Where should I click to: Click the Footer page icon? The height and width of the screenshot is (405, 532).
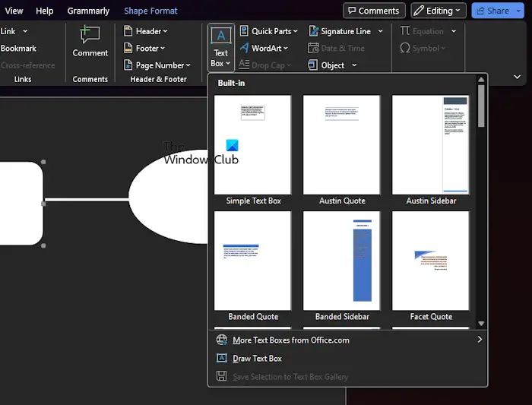pos(128,48)
